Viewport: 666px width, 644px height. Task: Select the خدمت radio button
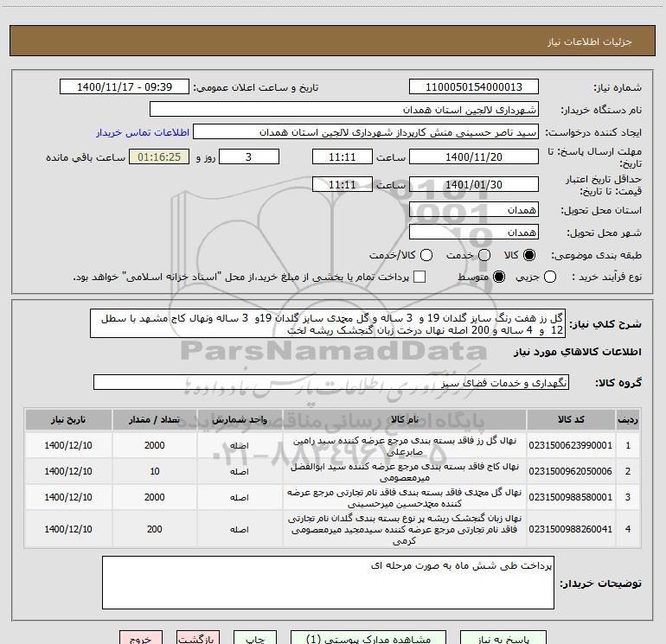[484, 255]
